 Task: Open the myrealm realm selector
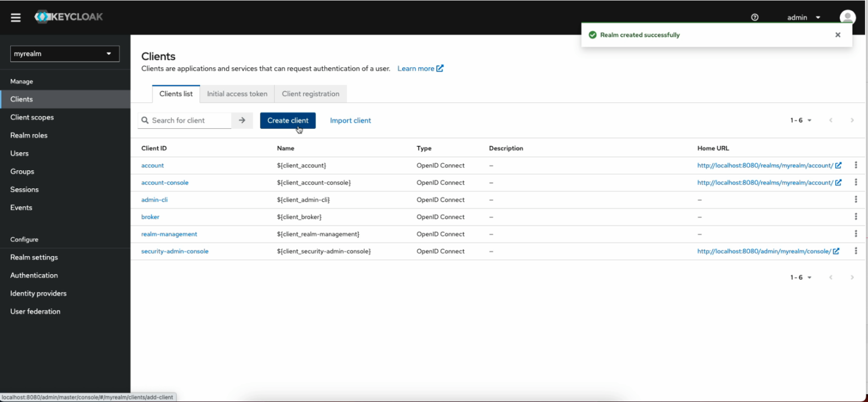(64, 53)
